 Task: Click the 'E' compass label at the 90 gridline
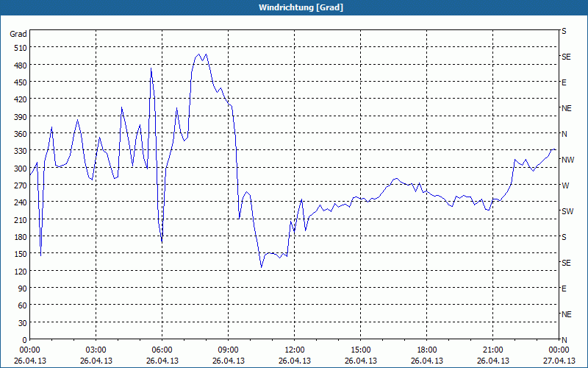click(x=564, y=289)
